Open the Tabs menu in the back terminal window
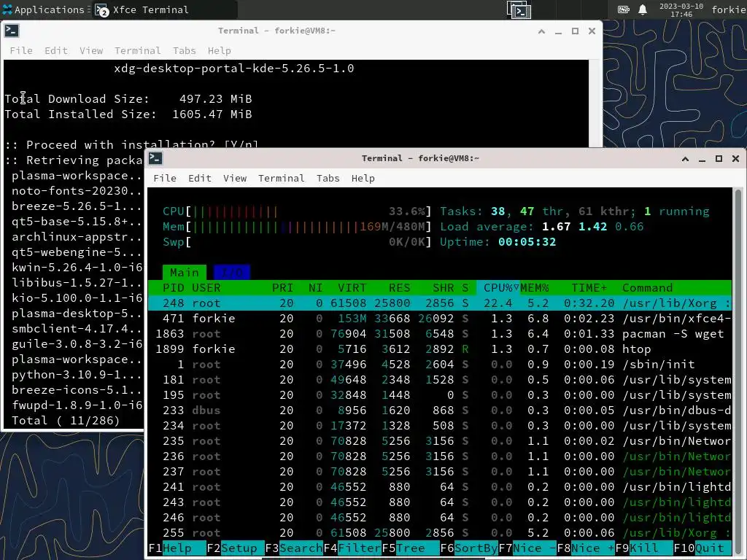Viewport: 747px width, 560px height. (x=184, y=50)
